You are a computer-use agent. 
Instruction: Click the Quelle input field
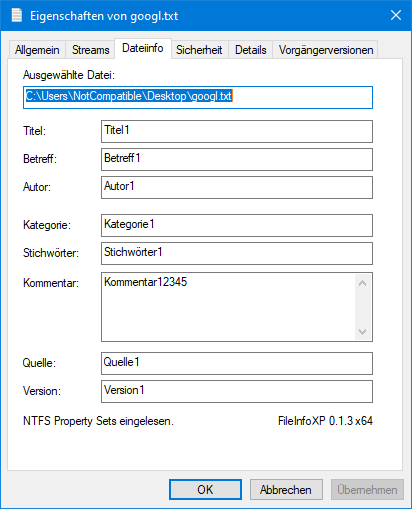pos(237,363)
